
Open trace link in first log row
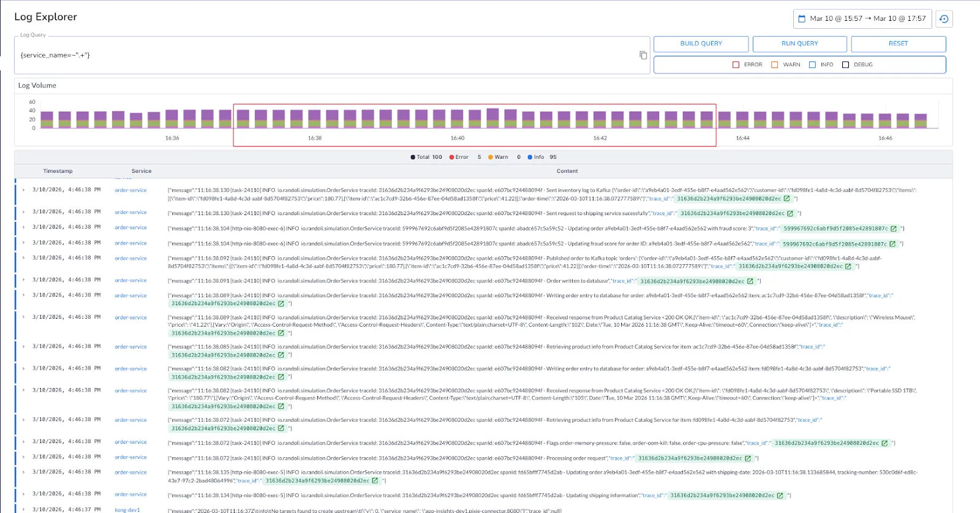click(786, 199)
